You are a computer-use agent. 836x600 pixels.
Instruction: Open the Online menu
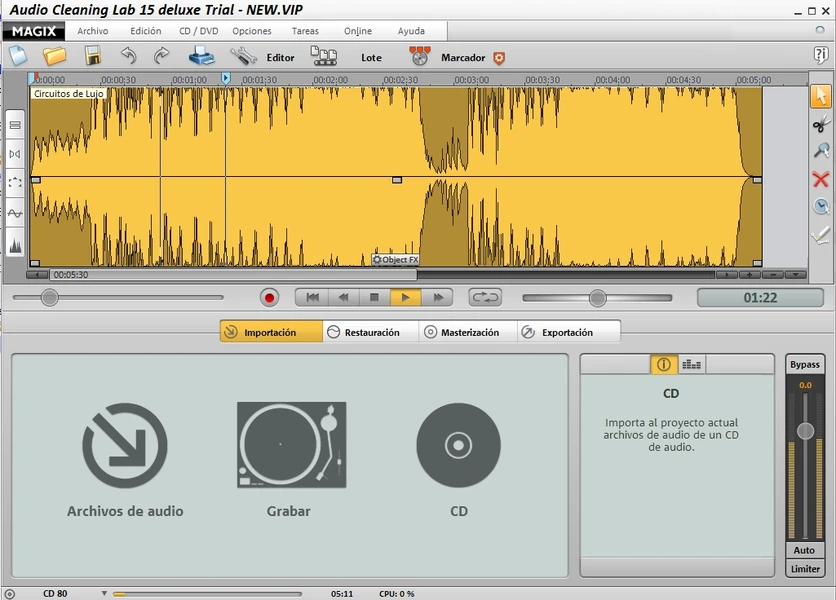pyautogui.click(x=358, y=31)
